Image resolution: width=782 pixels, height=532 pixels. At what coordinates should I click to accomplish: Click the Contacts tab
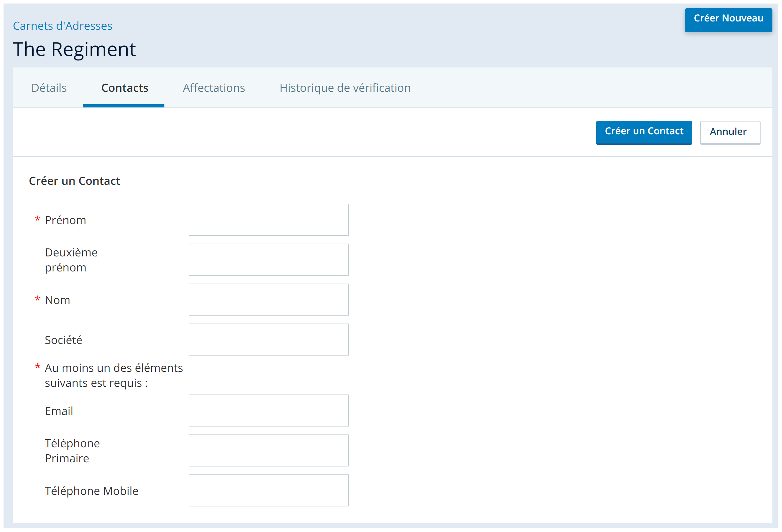(x=125, y=88)
